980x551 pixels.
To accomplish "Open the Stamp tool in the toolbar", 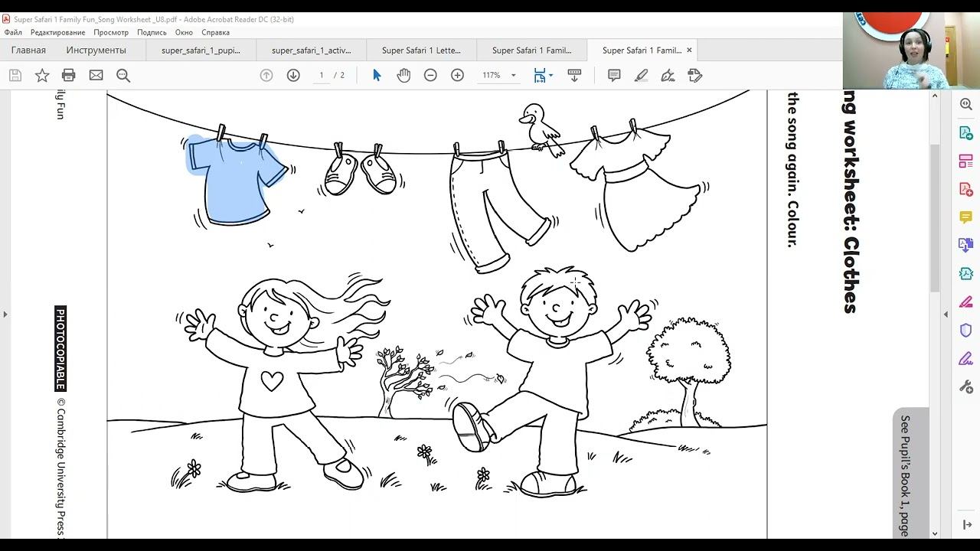I will [695, 75].
